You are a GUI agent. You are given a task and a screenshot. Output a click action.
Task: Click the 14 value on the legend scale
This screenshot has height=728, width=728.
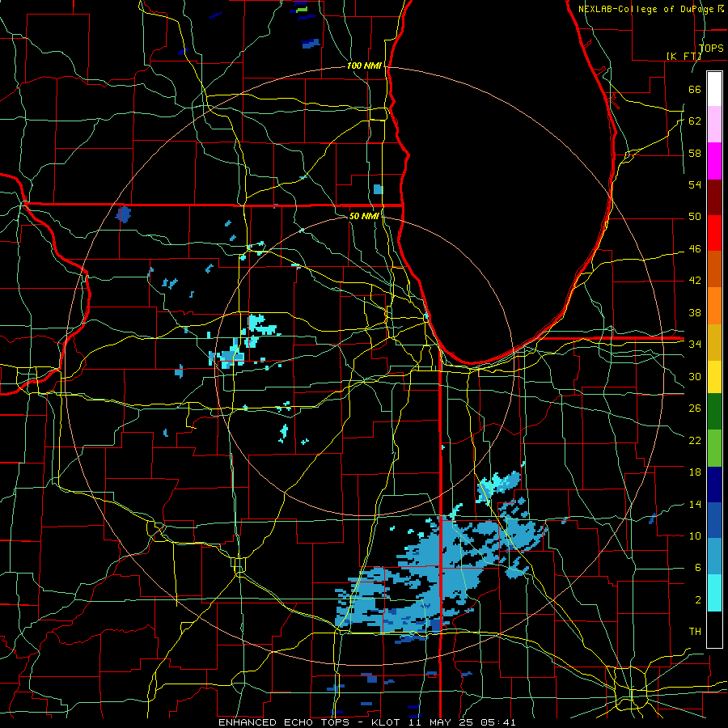695,504
